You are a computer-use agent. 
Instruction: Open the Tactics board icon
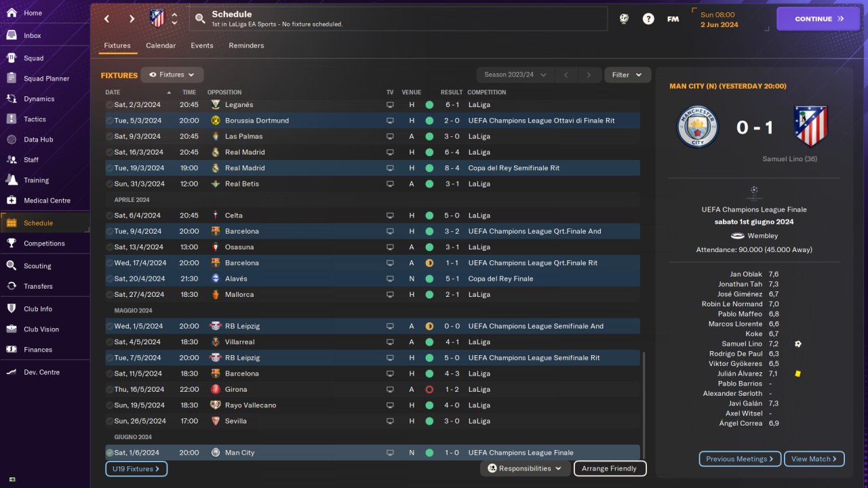coord(12,119)
